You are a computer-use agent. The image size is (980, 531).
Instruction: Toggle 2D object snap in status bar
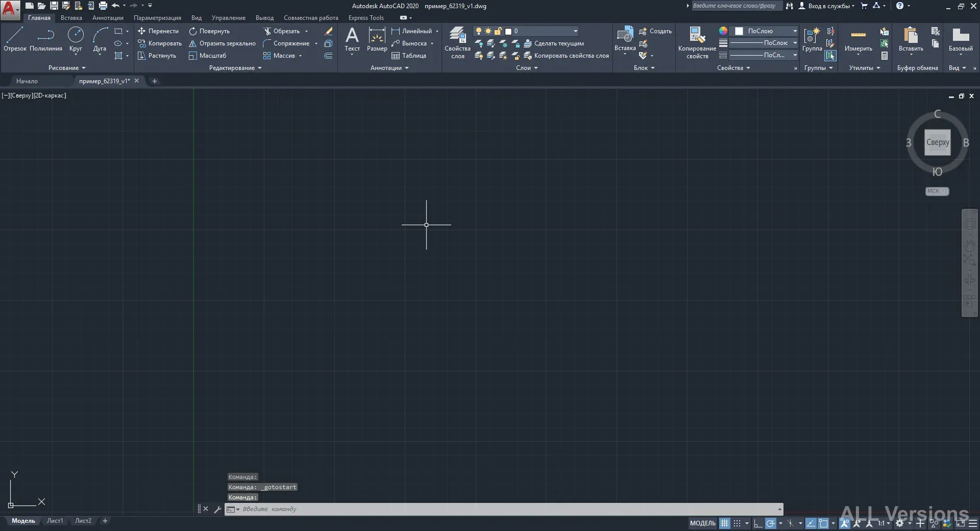823,523
